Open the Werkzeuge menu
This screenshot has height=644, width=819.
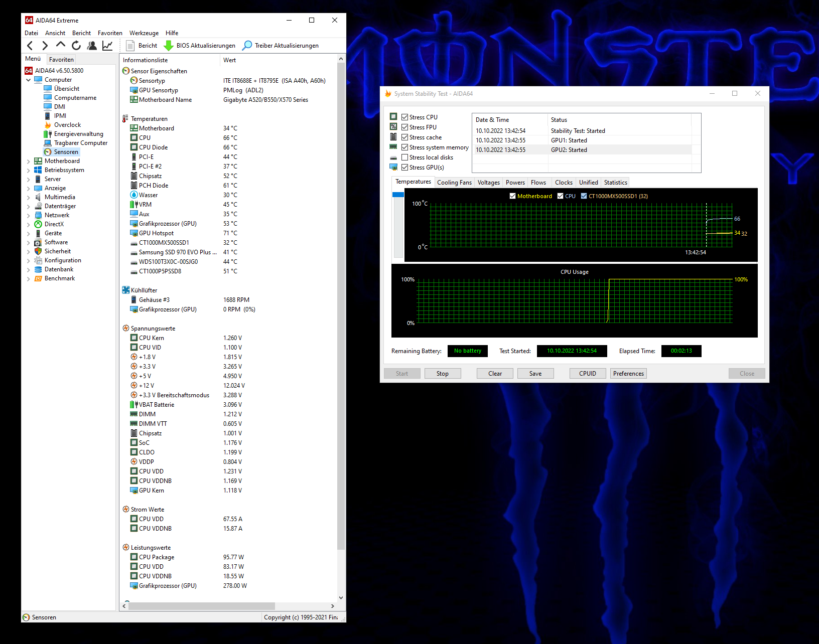144,33
